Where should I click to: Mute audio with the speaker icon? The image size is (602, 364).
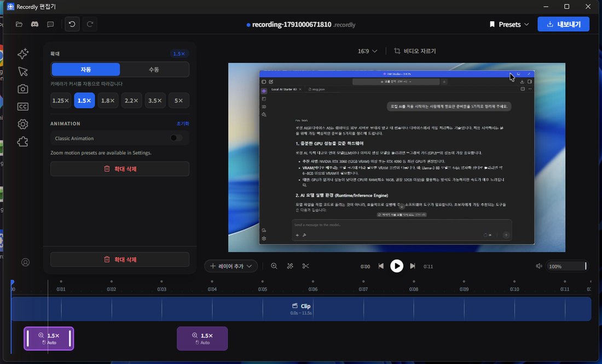(x=539, y=266)
